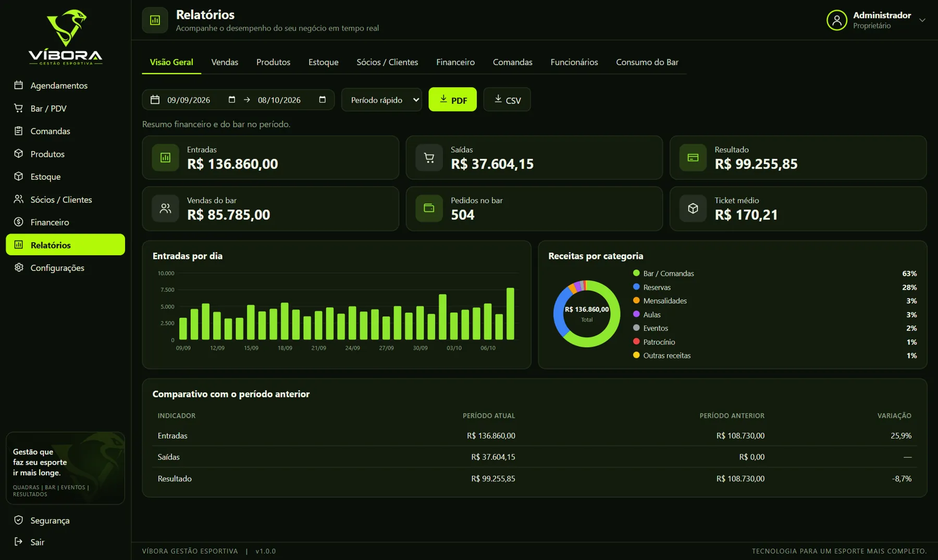
Task: Click the Sair logout icon
Action: pos(19,542)
